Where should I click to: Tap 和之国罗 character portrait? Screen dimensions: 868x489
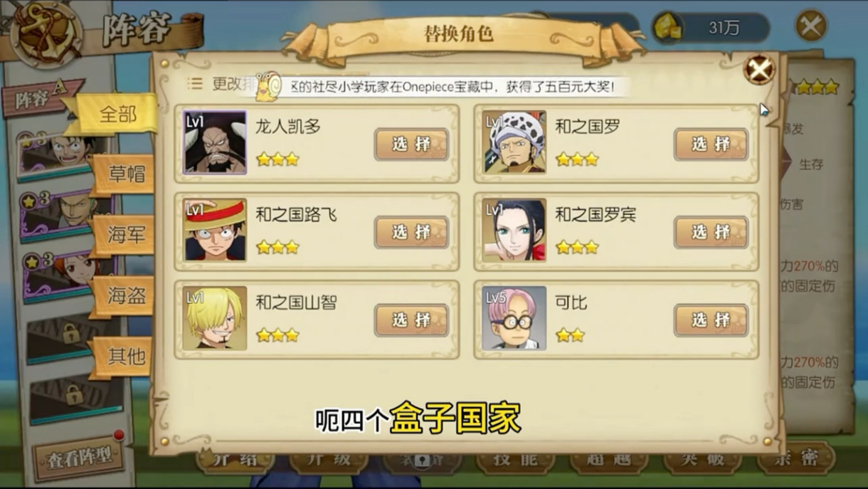pyautogui.click(x=514, y=142)
